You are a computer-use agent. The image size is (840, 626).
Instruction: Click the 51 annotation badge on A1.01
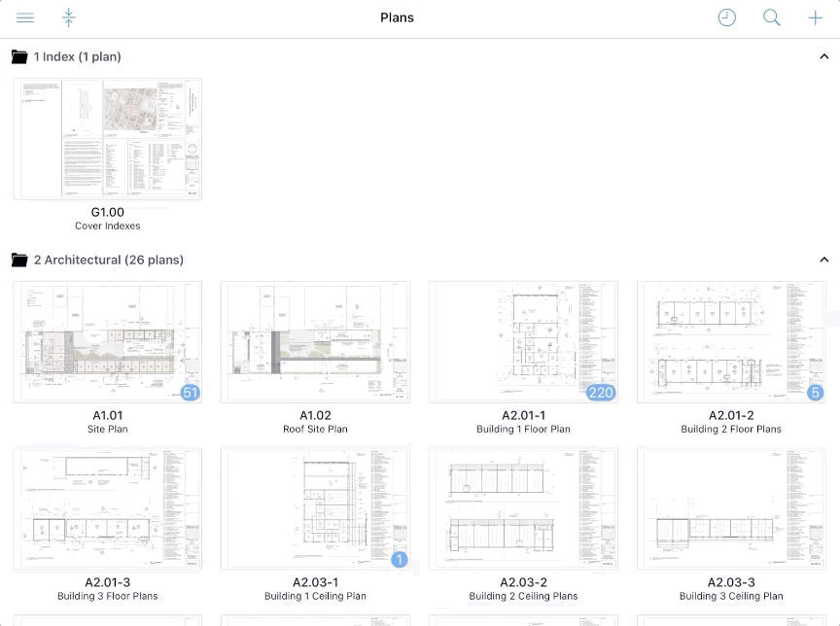tap(191, 393)
